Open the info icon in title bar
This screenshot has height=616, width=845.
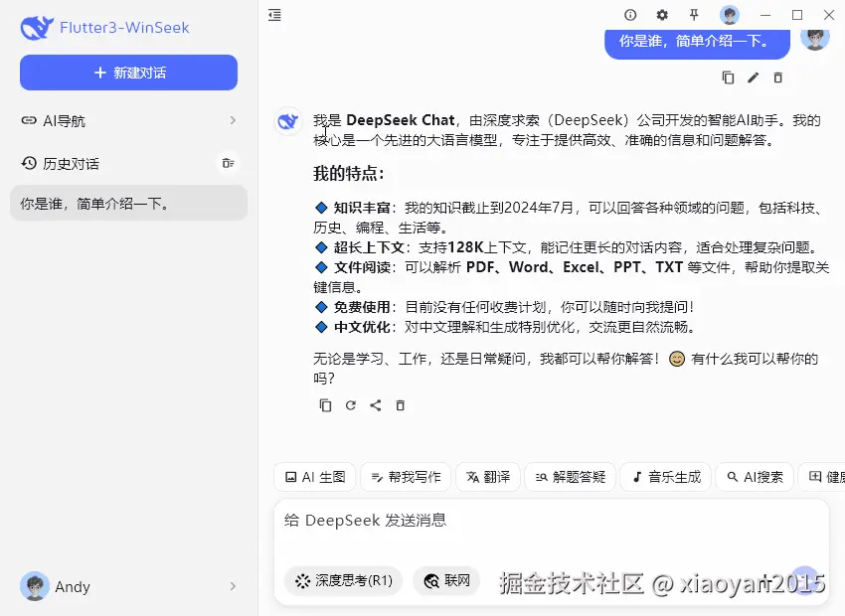630,15
